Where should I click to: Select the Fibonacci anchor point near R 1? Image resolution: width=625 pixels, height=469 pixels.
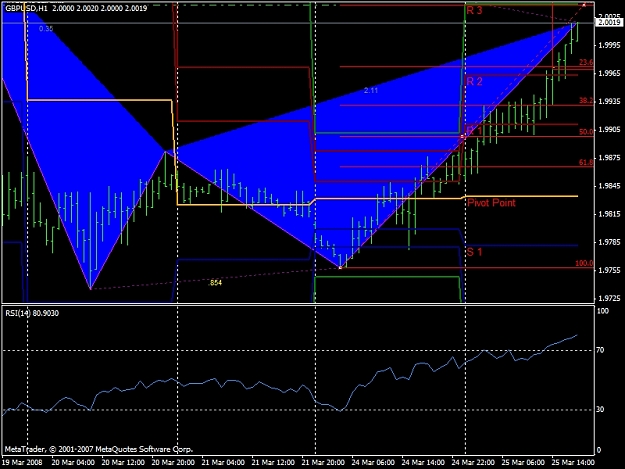click(463, 137)
